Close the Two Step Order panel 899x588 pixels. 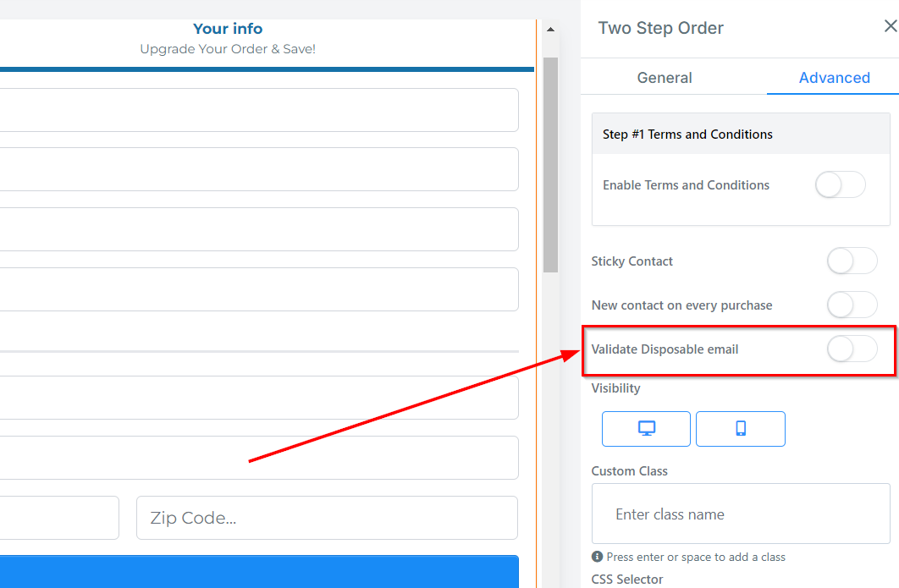tap(890, 27)
